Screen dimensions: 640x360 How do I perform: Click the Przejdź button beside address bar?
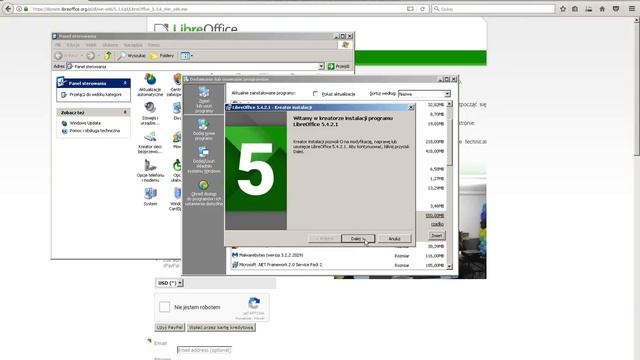tap(339, 66)
